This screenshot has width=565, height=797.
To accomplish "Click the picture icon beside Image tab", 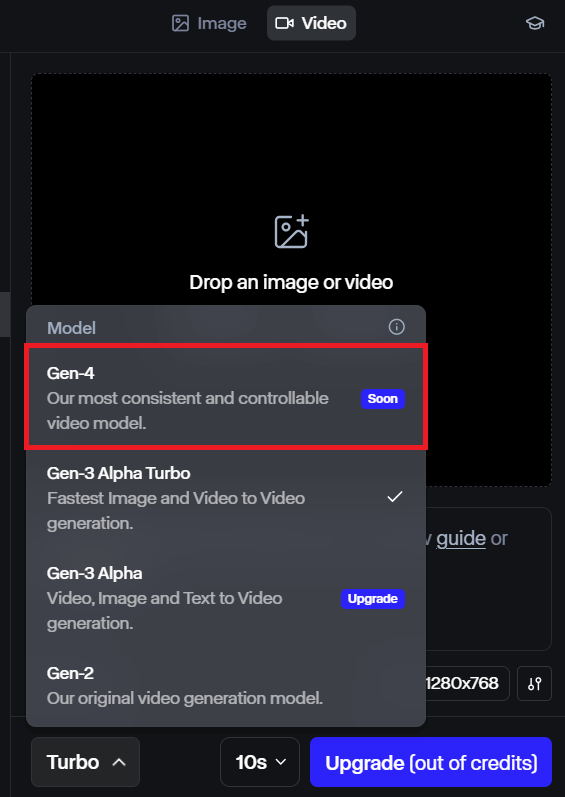I will click(180, 23).
